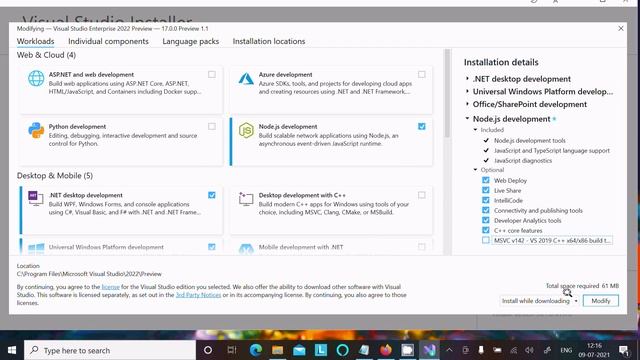This screenshot has height=360, width=640.
Task: Switch to the Individual components tab
Action: pyautogui.click(x=108, y=41)
